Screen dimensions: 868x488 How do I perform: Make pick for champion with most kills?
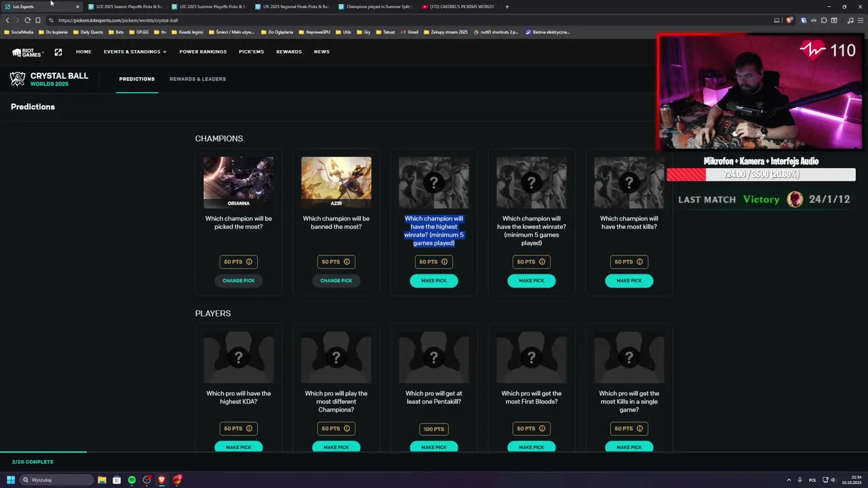[629, 281]
